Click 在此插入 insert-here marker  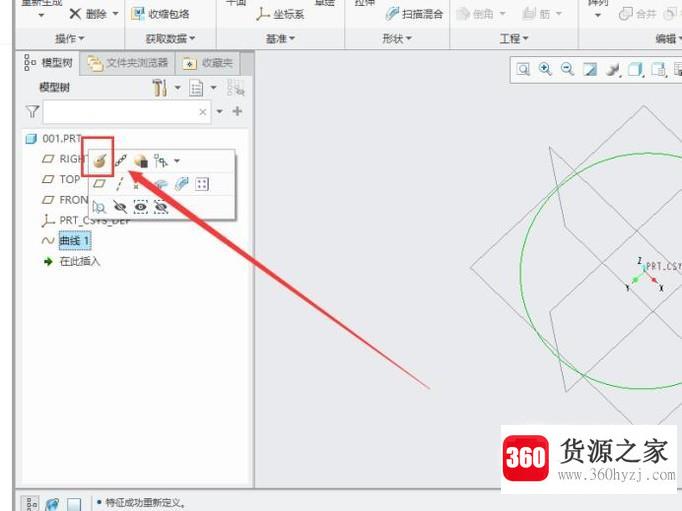(x=72, y=261)
